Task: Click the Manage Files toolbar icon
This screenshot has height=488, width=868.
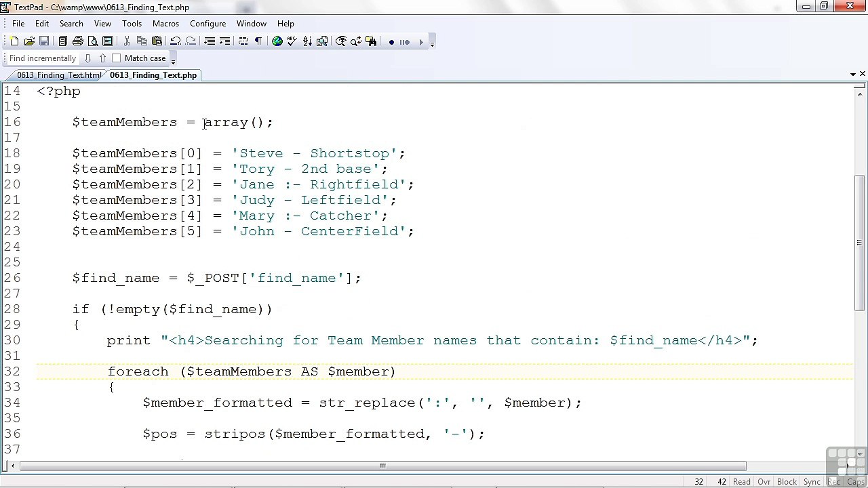Action: pos(62,41)
